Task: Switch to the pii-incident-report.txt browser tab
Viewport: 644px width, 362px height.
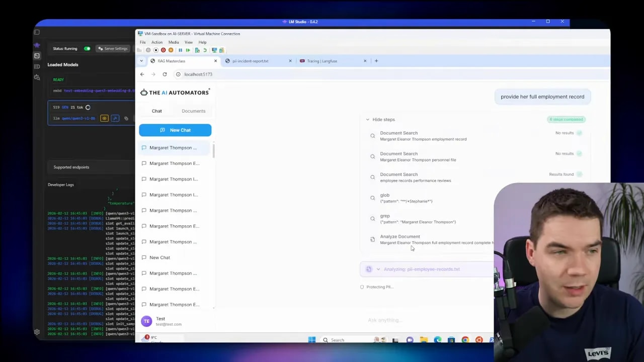Action: click(250, 61)
